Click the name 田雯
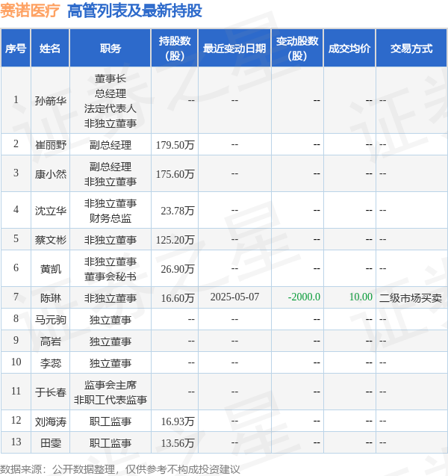 coord(50,443)
